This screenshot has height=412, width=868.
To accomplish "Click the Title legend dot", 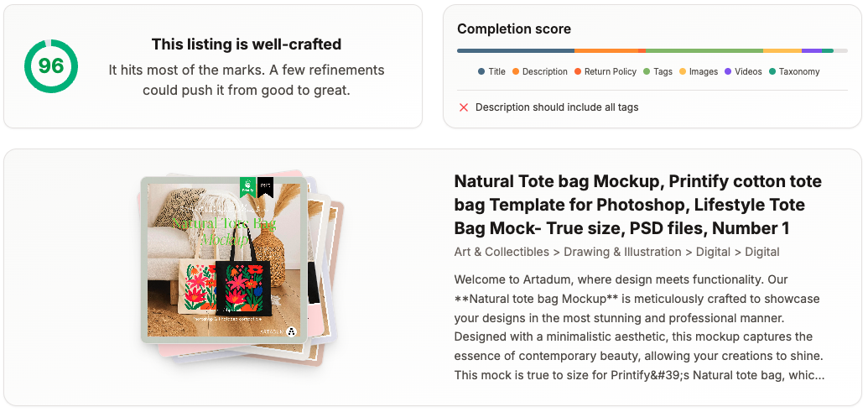I will (x=481, y=72).
